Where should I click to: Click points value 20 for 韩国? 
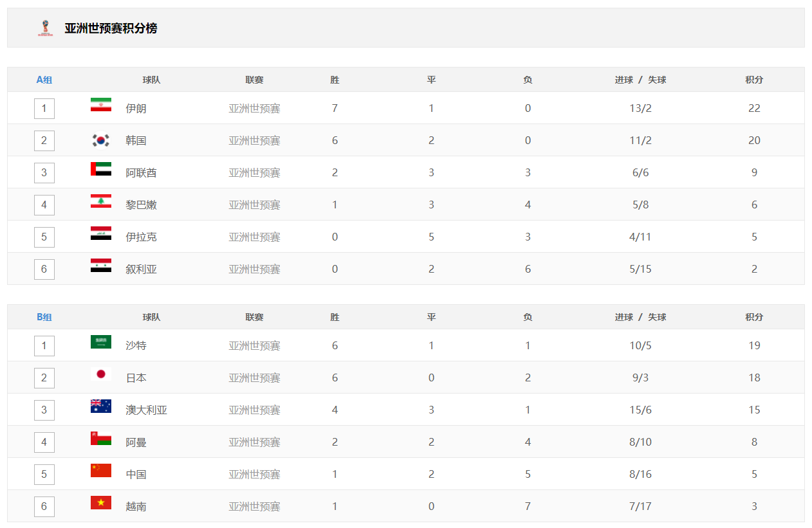(x=754, y=140)
